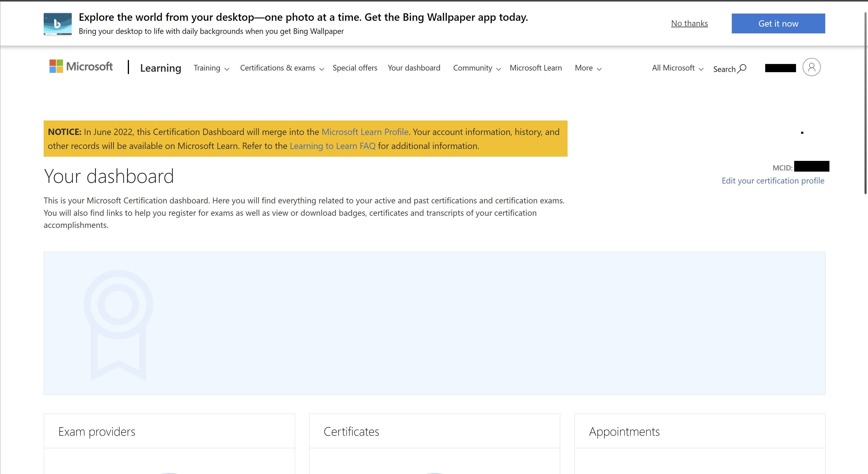Navigate to Special offers
This screenshot has height=474, width=868.
coord(355,68)
